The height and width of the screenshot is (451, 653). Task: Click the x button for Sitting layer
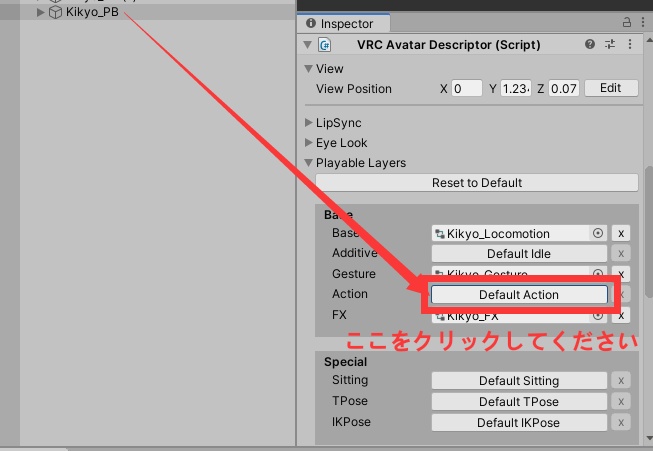click(621, 381)
